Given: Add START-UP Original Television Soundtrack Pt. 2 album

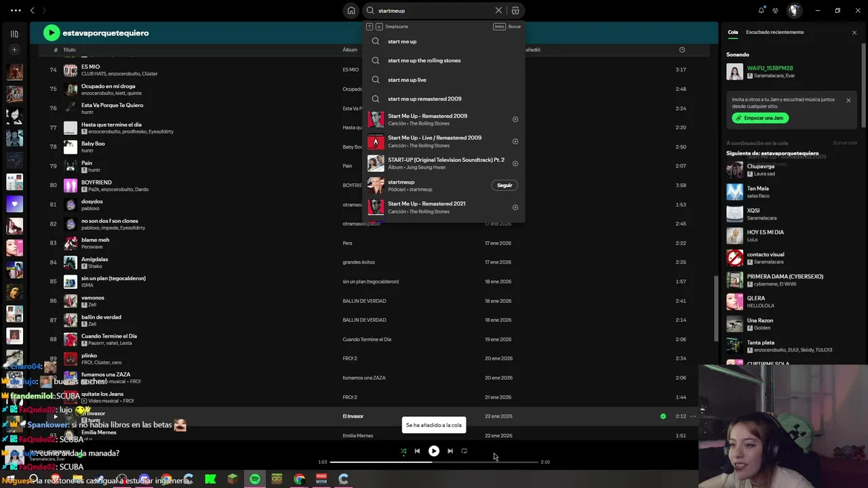Looking at the screenshot, I should pos(515,163).
